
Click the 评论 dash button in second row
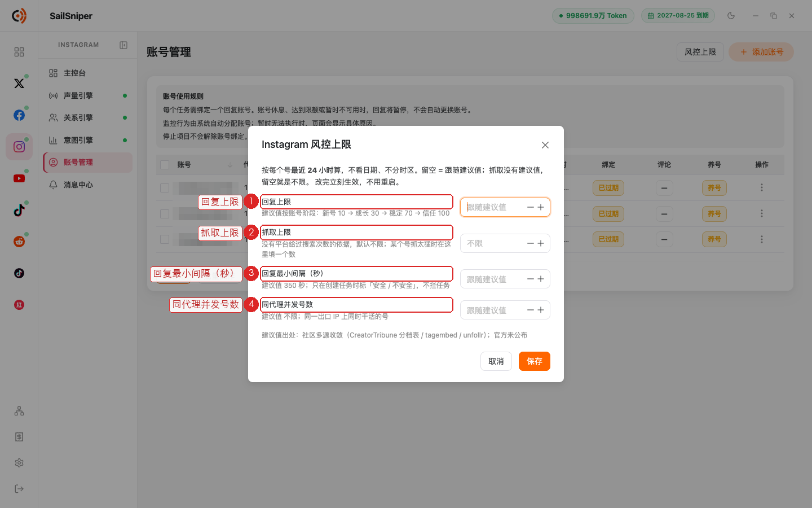pyautogui.click(x=664, y=214)
